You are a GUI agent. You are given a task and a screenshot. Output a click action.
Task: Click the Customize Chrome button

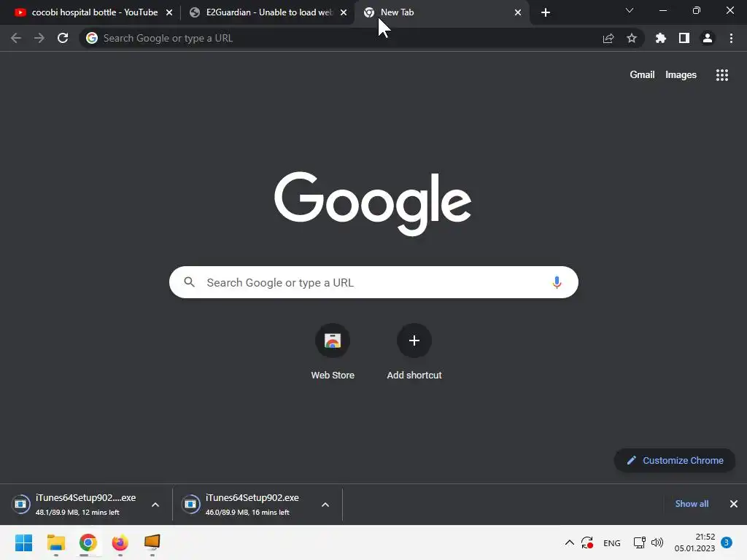tap(675, 461)
